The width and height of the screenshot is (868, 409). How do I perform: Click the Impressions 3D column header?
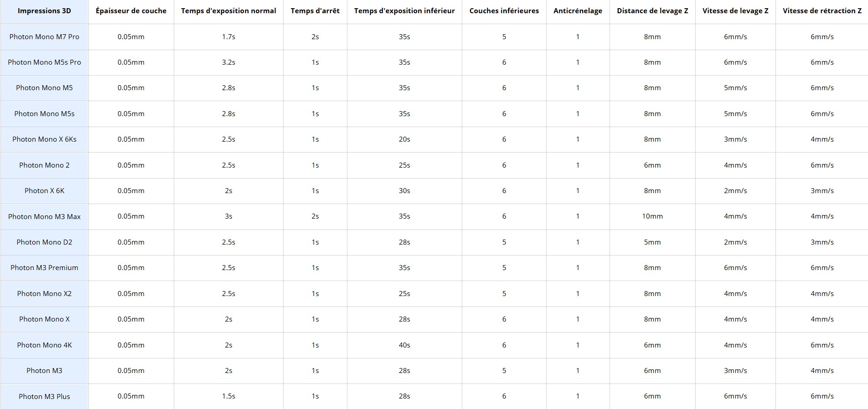(44, 11)
